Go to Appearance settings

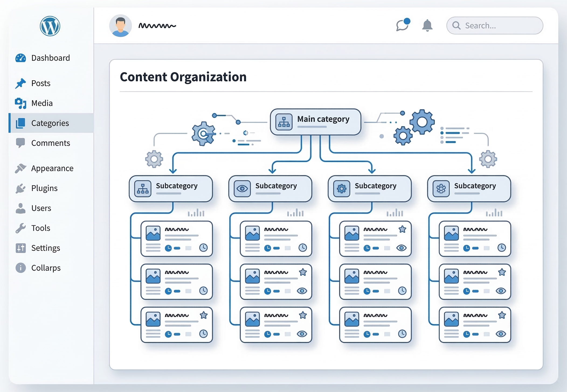[52, 168]
